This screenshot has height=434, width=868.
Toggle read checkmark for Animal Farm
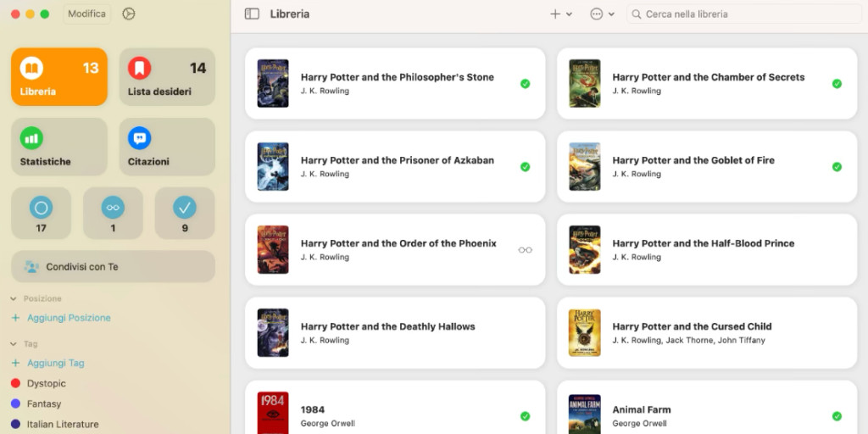[x=837, y=415]
